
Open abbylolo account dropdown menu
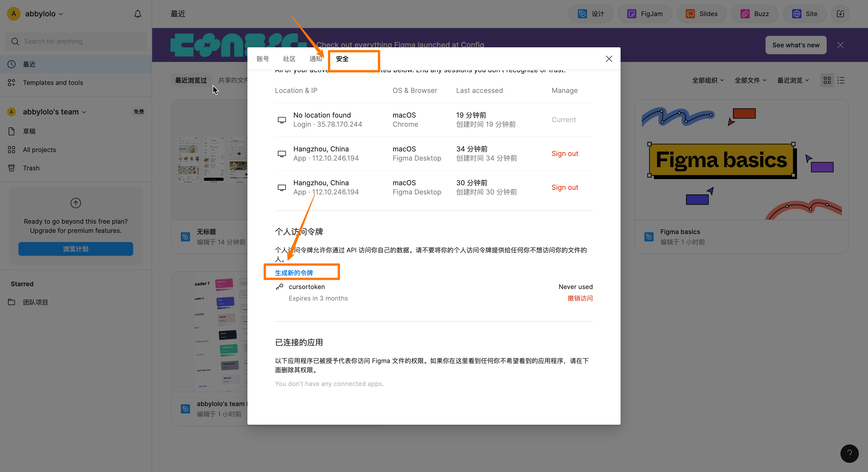coord(44,14)
